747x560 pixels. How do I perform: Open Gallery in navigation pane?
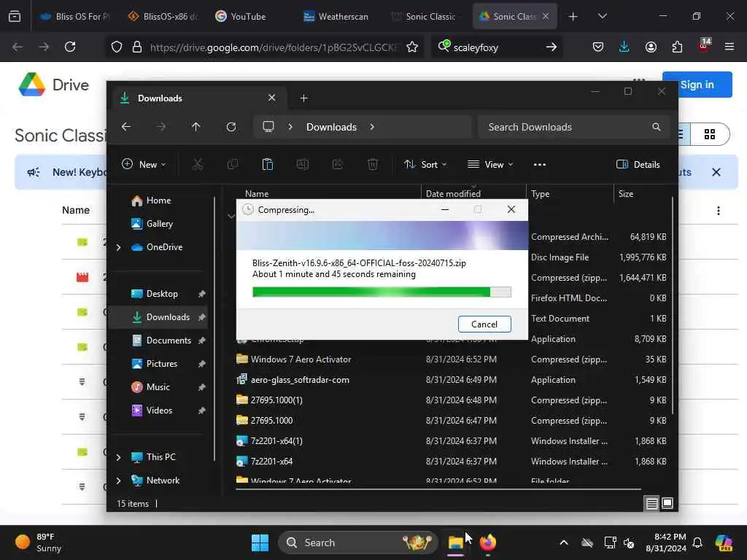click(x=152, y=224)
